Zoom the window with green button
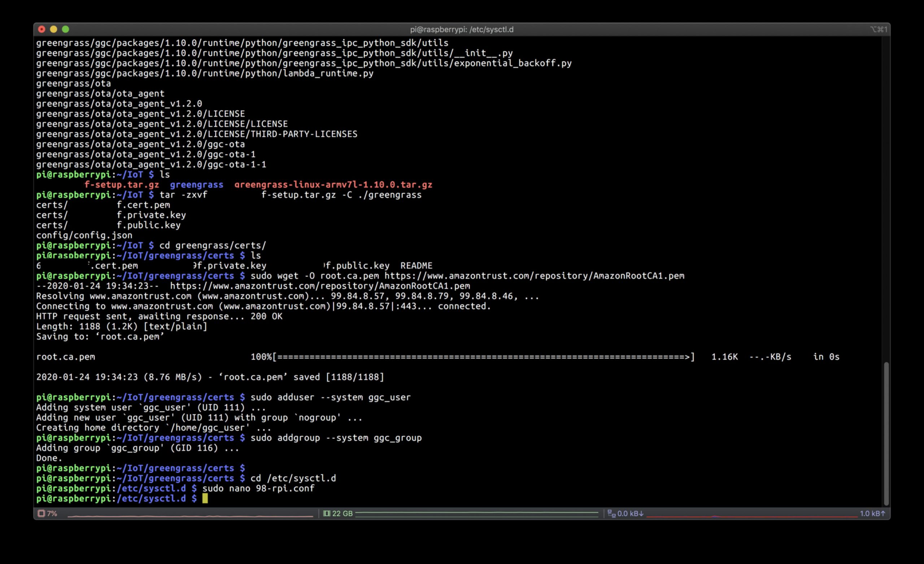This screenshot has width=924, height=564. point(66,29)
